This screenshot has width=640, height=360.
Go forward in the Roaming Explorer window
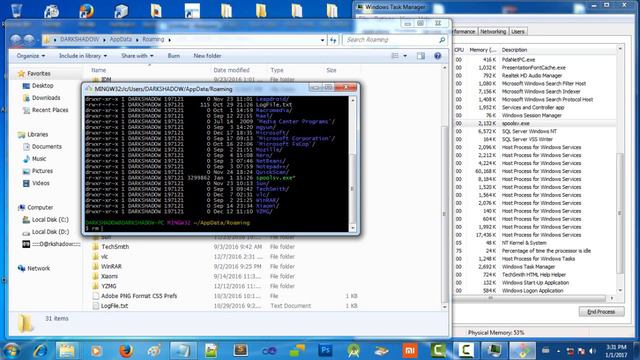pos(29,40)
